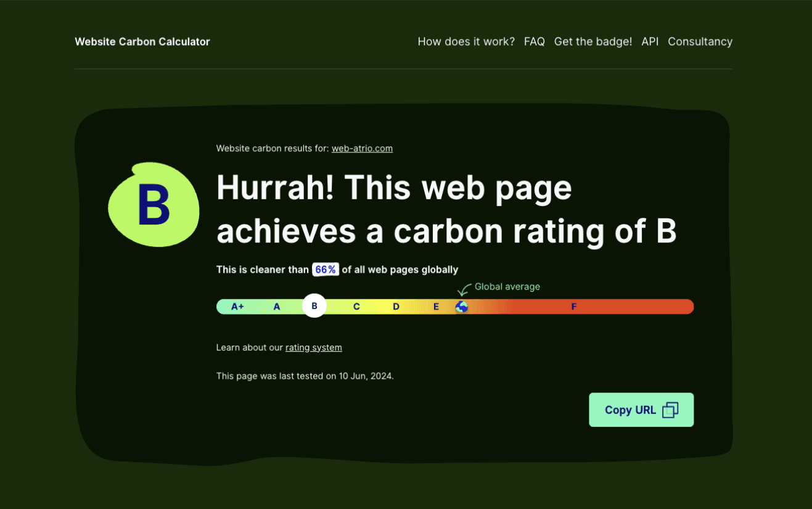Click the C segment of rating bar
This screenshot has height=509, width=812.
pyautogui.click(x=356, y=307)
